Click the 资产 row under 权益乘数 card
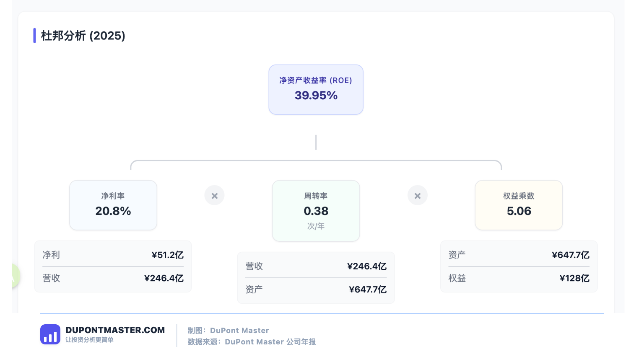Viewport: 644px width, 362px height. click(519, 255)
